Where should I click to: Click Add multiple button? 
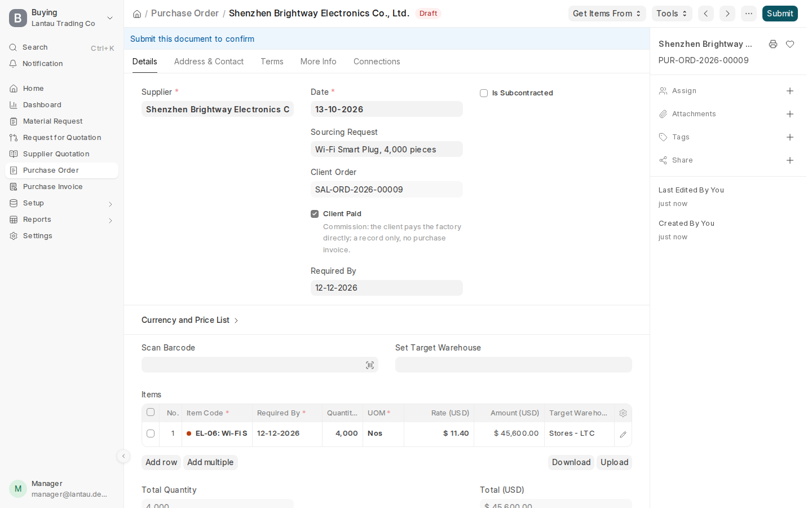[210, 462]
